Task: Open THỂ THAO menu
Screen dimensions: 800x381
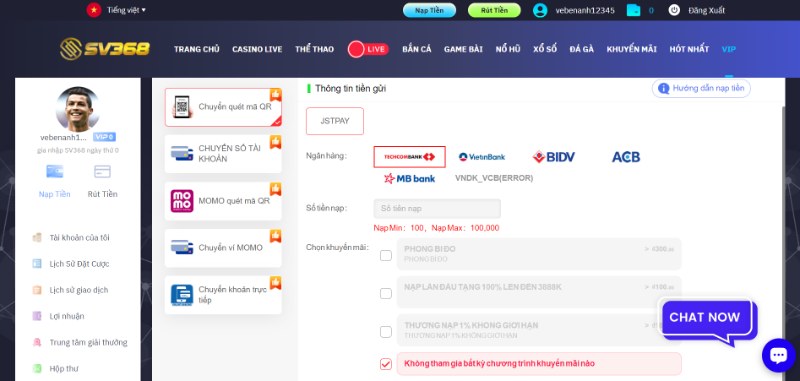Action: (x=314, y=49)
